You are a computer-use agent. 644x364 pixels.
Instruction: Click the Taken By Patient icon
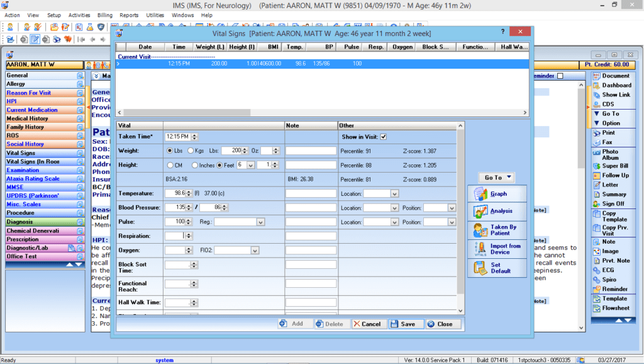[480, 230]
